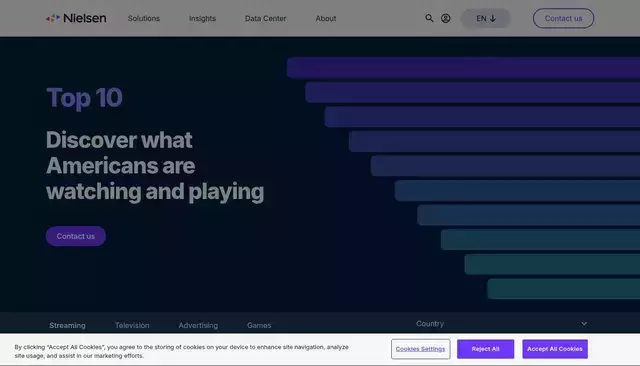The height and width of the screenshot is (366, 640).
Task: Accept All Cookies
Action: coord(555,349)
